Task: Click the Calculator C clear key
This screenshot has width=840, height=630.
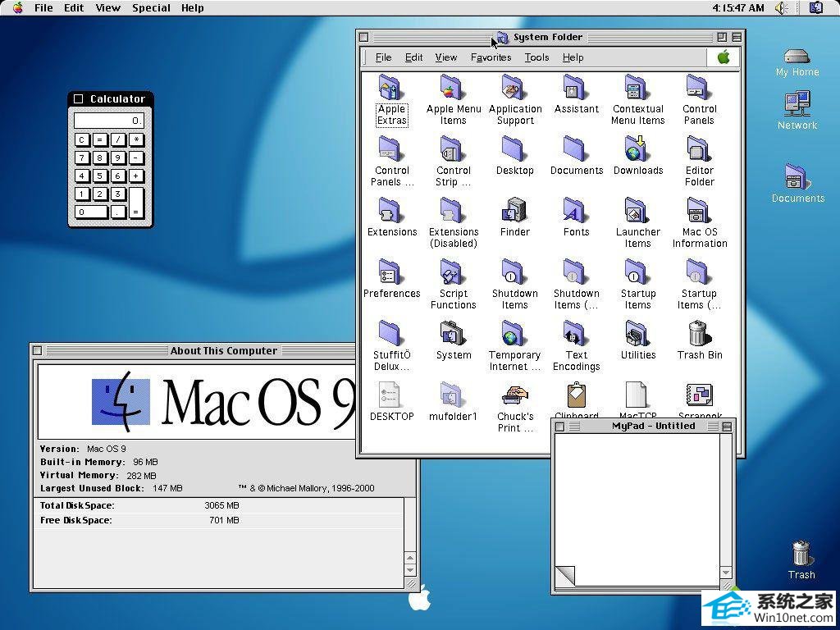Action: 82,140
